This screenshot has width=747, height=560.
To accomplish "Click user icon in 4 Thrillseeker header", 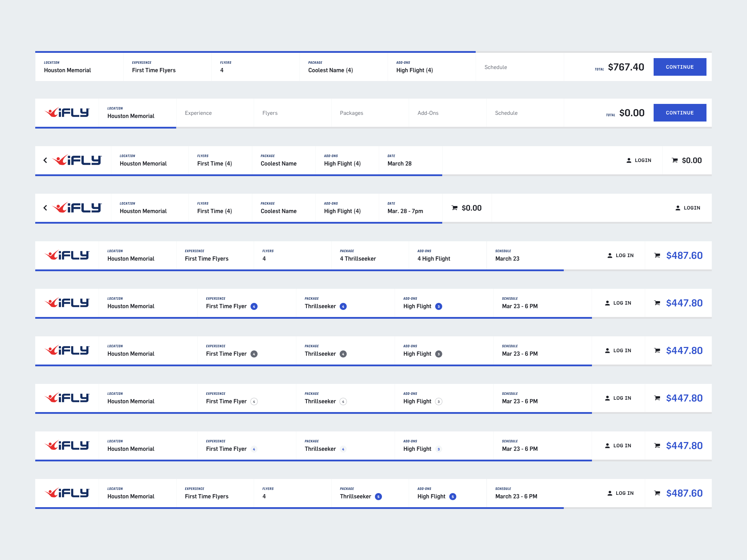I will point(610,255).
